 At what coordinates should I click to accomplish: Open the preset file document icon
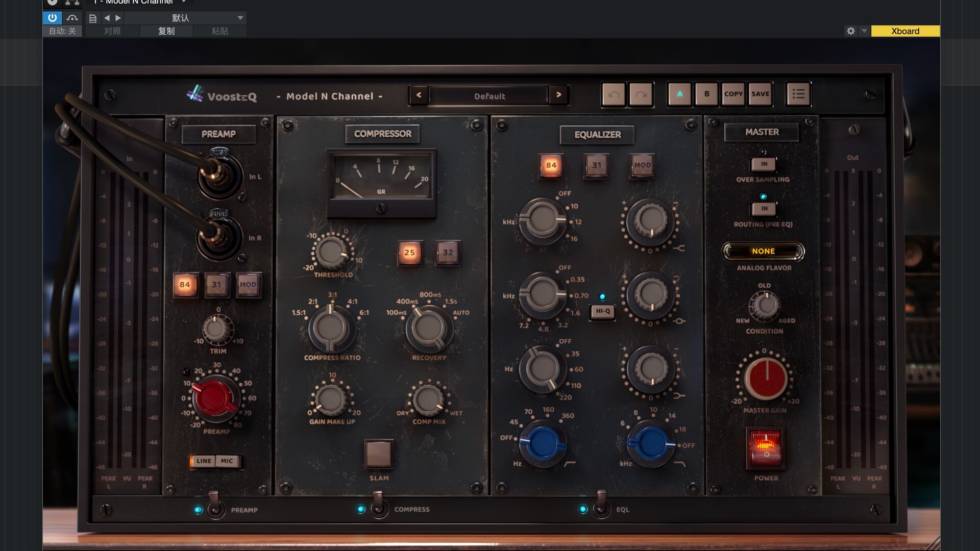(x=92, y=18)
